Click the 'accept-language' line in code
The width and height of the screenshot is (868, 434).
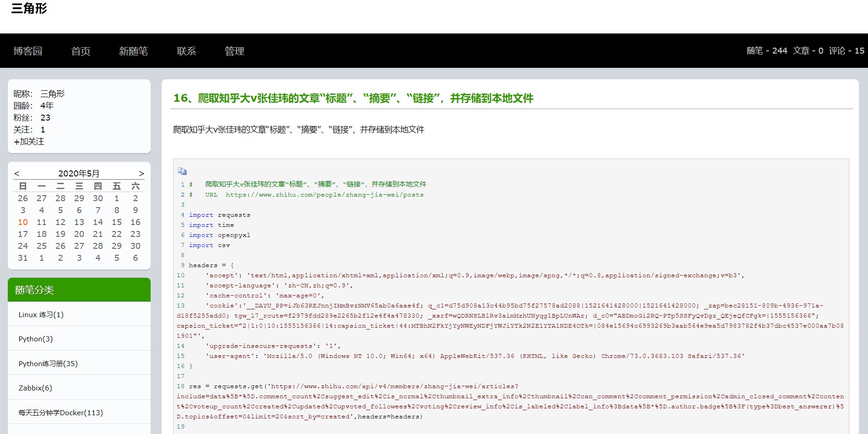(x=279, y=286)
